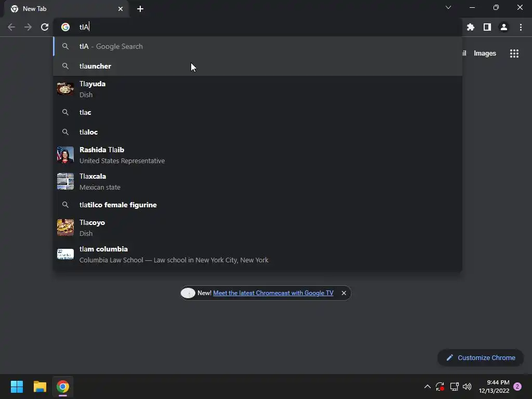Screen dimensions: 532x399
Task: Open Chrome's three-dot menu
Action: [x=521, y=27]
